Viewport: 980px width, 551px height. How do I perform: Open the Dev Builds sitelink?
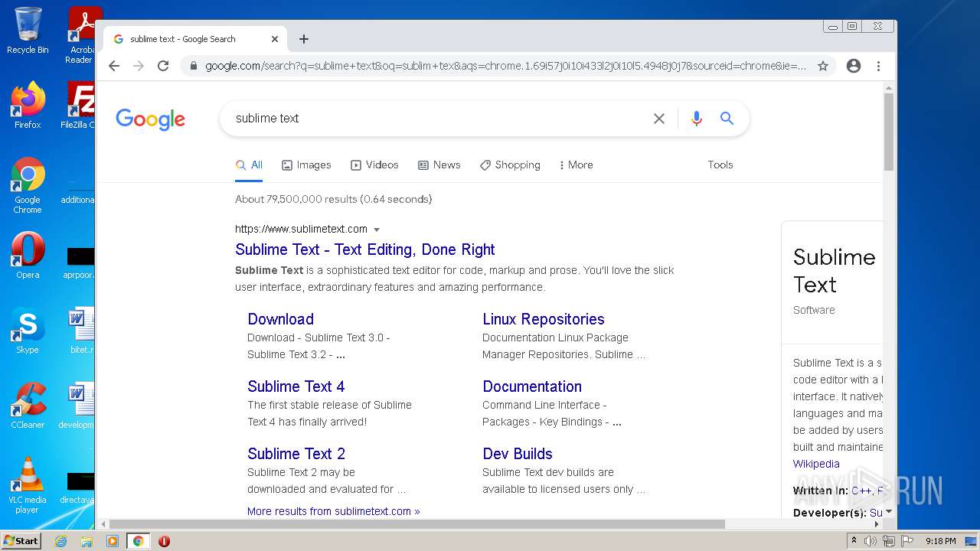coord(518,454)
